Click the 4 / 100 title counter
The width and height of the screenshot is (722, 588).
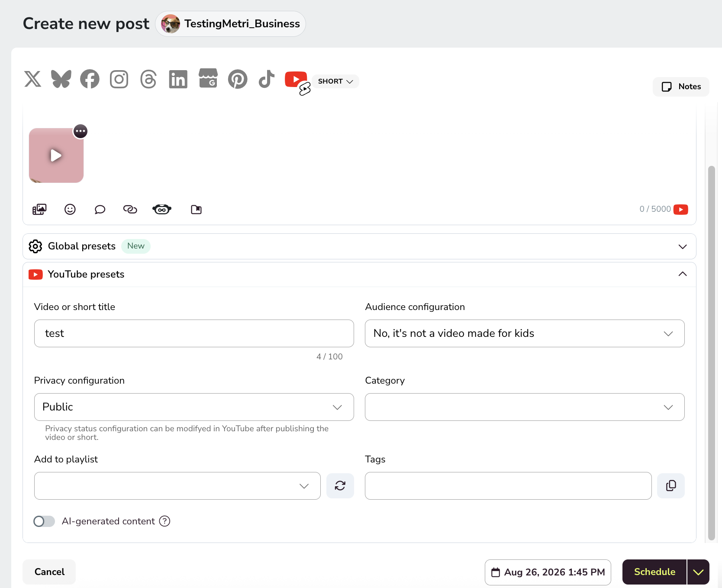(329, 357)
